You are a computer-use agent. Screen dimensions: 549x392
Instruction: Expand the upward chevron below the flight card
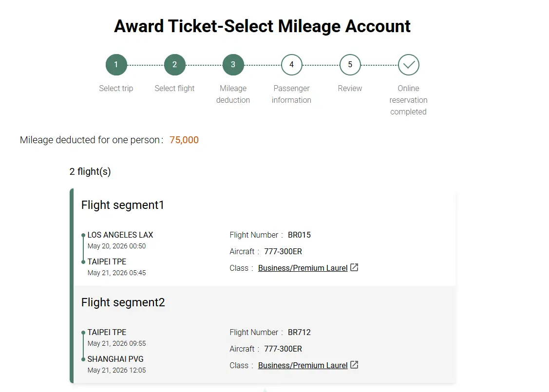click(264, 389)
